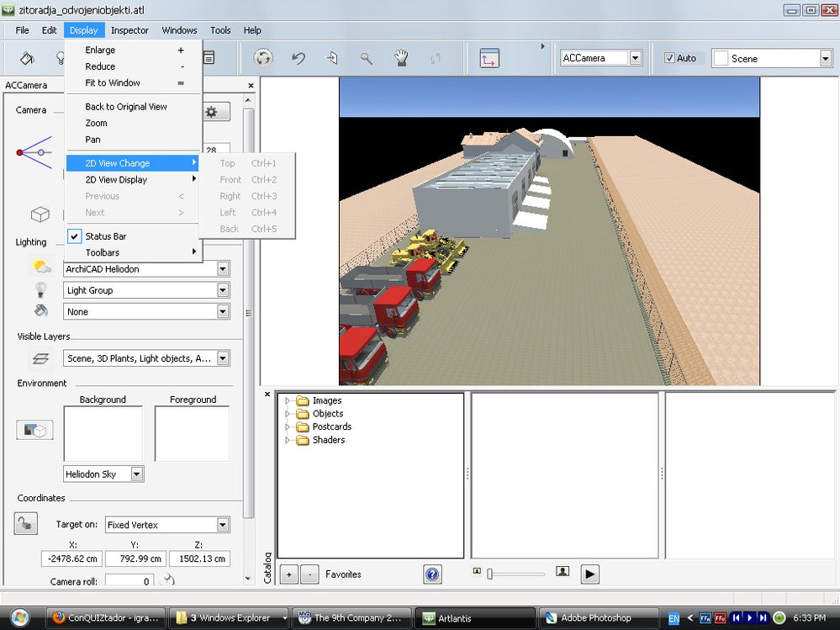840x630 pixels.
Task: Click the 2D view window icon
Action: tap(489, 58)
